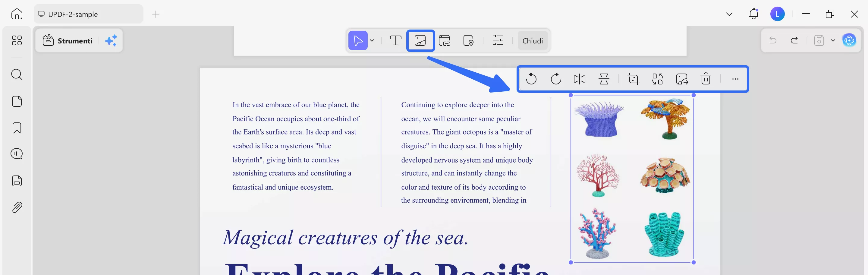Click the heading "Magical creatures of the sea."
The width and height of the screenshot is (868, 275).
coord(346,238)
